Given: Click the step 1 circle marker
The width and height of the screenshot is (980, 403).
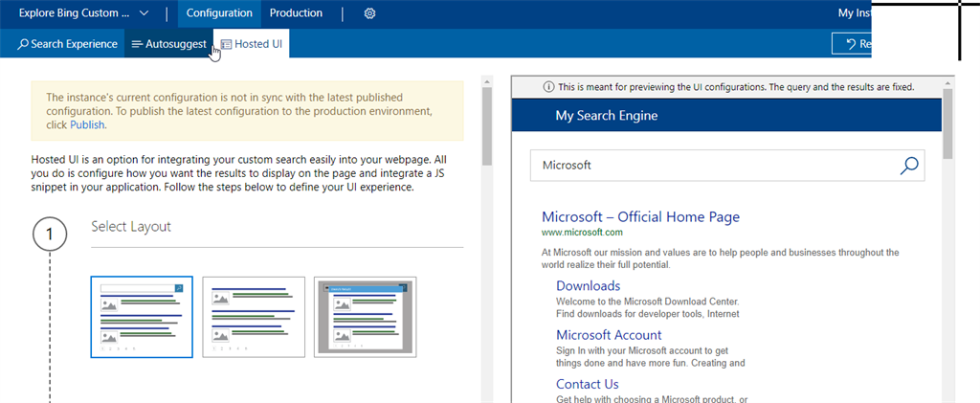Looking at the screenshot, I should 50,235.
